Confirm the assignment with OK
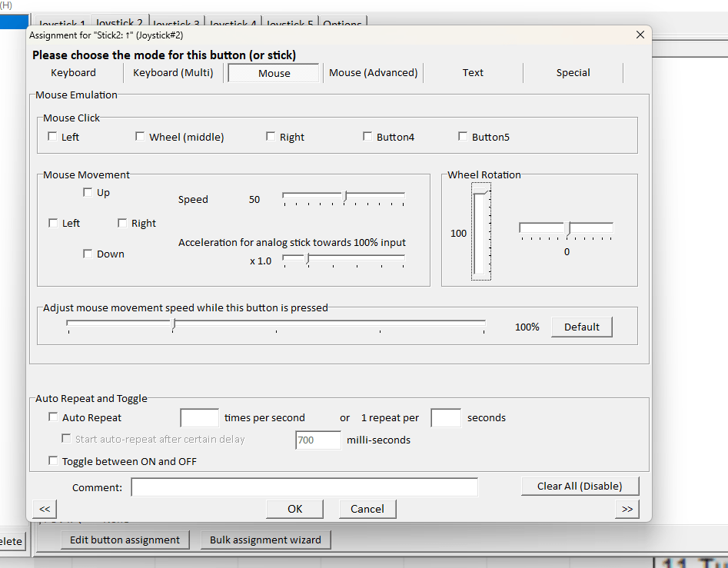Viewport: 728px width, 568px height. click(295, 509)
